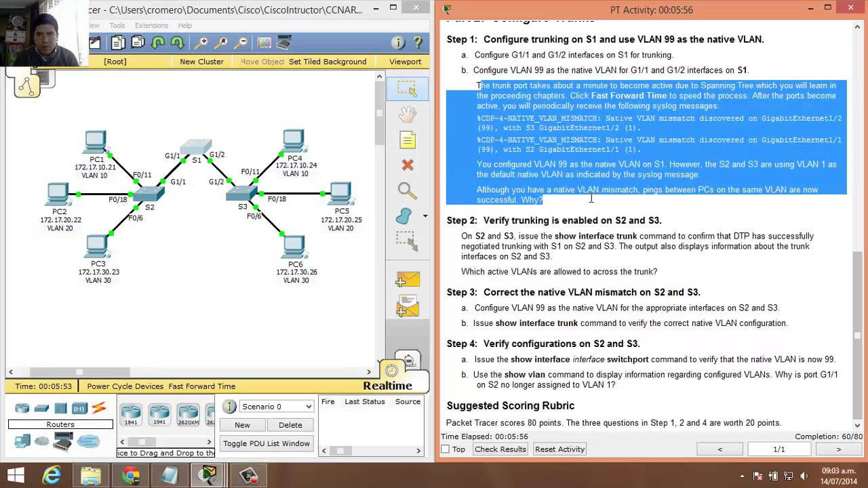
Task: Select Hubs device category icon
Action: pos(60,408)
